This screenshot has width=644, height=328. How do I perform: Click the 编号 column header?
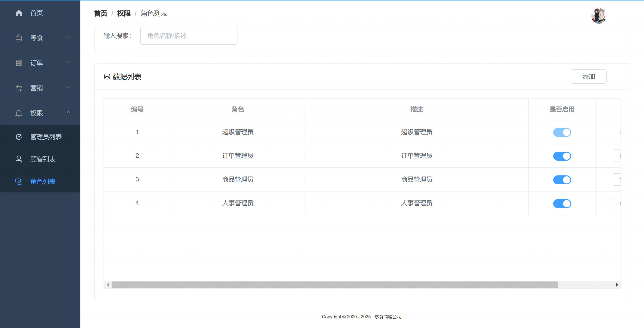click(x=137, y=109)
